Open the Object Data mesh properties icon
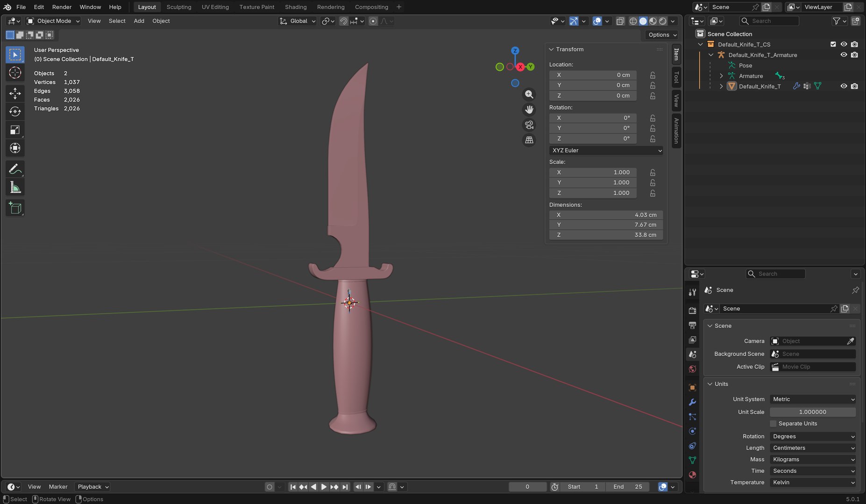Screen dimensions: 866x504 tap(692, 460)
